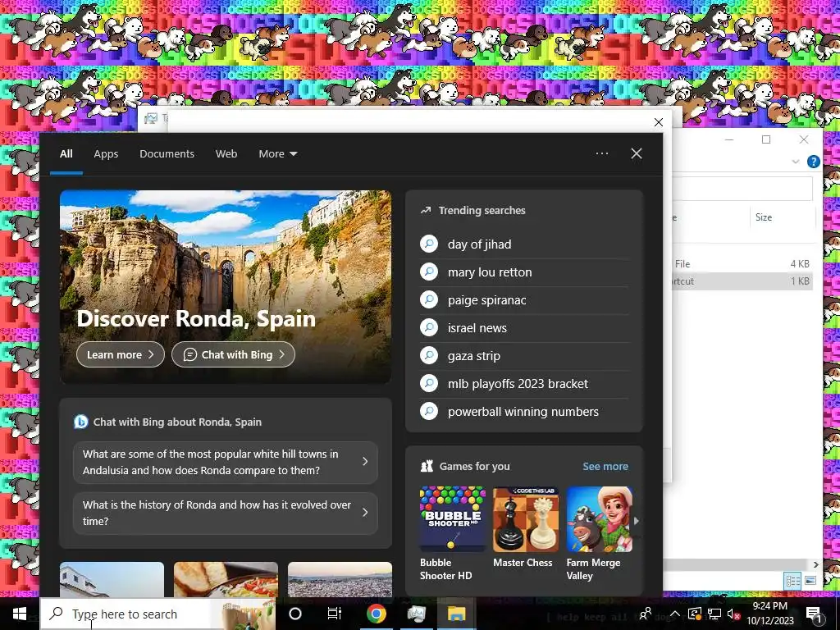840x630 pixels.
Task: Switch Explorer to details view icon
Action: point(793,581)
